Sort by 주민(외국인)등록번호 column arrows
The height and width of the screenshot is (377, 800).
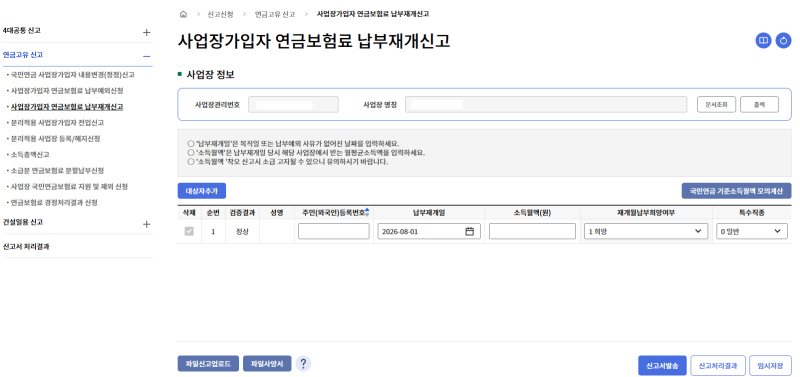(x=367, y=212)
